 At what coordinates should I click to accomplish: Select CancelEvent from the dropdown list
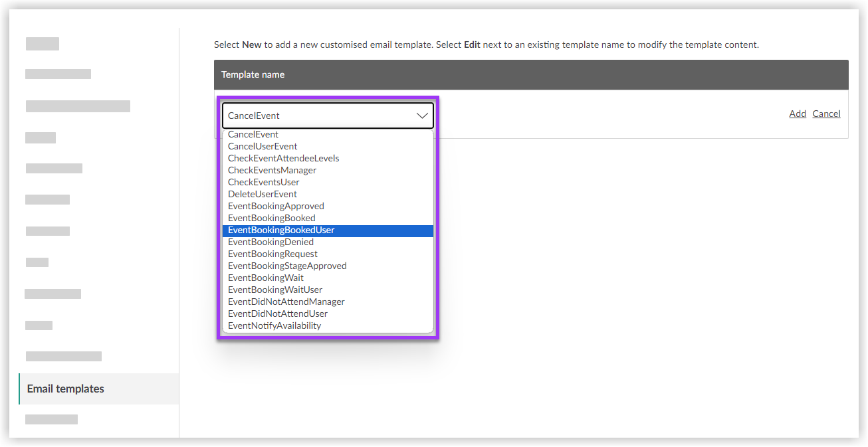tap(253, 135)
